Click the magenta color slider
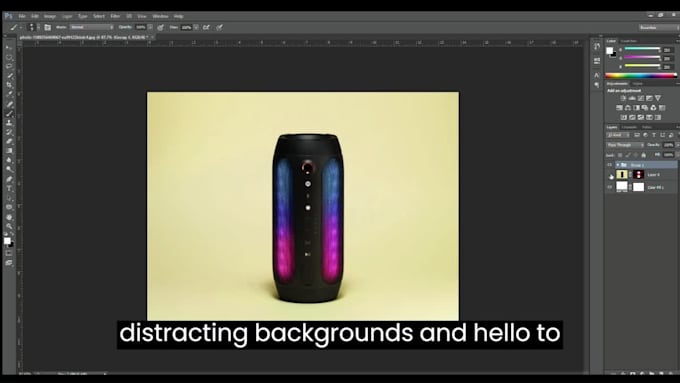This screenshot has width=680, height=383. [x=643, y=58]
